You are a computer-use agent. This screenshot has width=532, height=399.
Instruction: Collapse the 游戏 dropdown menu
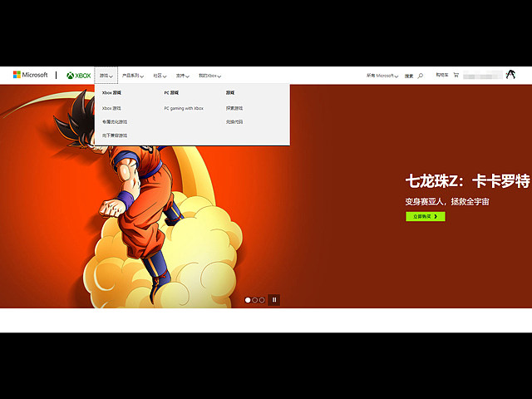[106, 76]
